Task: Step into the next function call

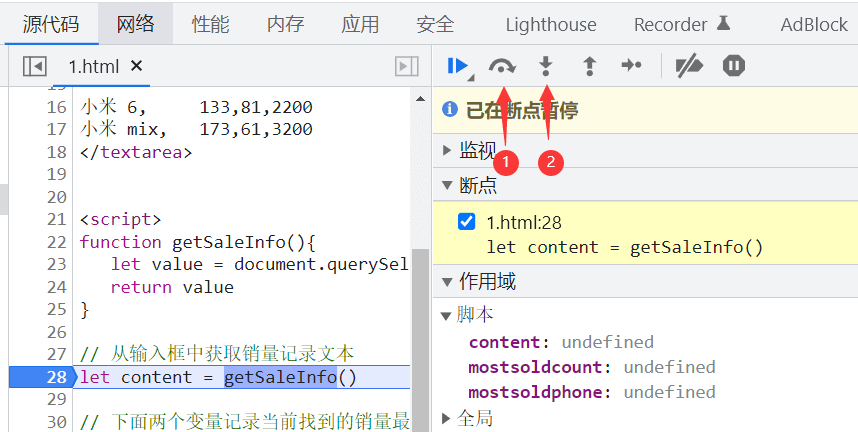Action: tap(546, 66)
